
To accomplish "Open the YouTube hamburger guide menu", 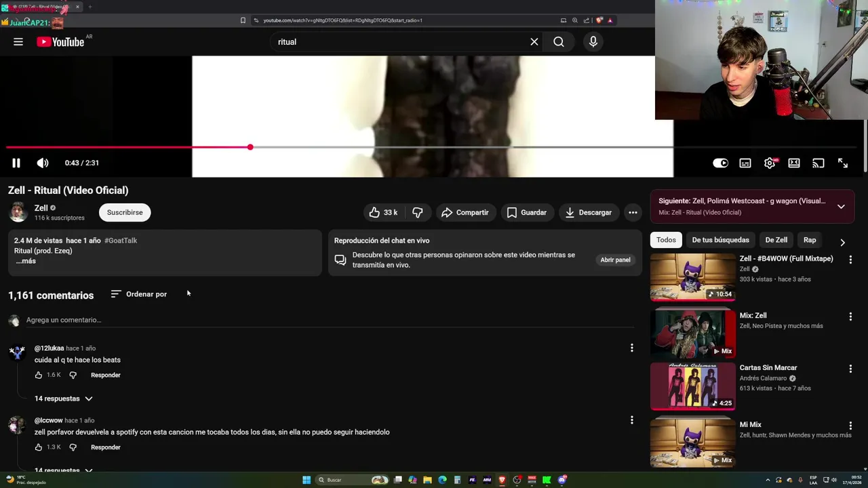I will [x=18, y=42].
